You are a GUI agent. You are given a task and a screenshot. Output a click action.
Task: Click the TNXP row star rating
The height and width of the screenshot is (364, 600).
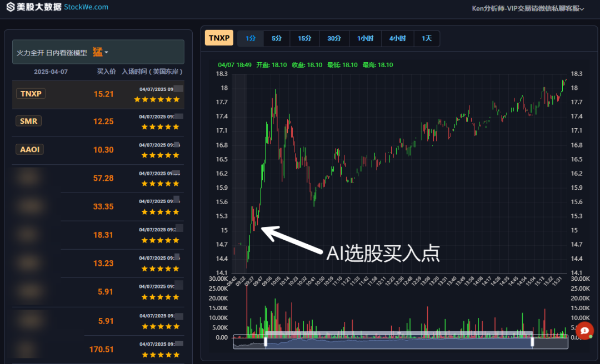(x=157, y=99)
